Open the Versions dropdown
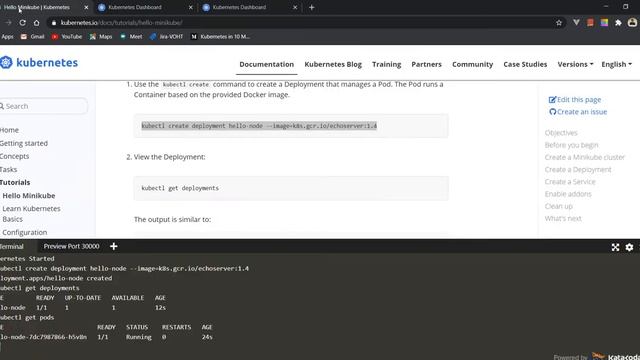 pyautogui.click(x=576, y=64)
